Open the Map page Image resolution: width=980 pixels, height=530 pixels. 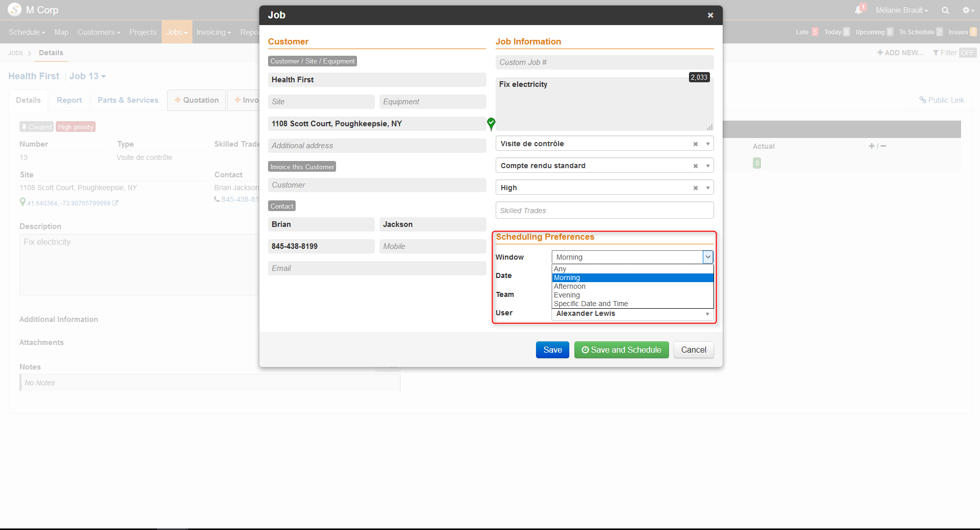pos(61,32)
